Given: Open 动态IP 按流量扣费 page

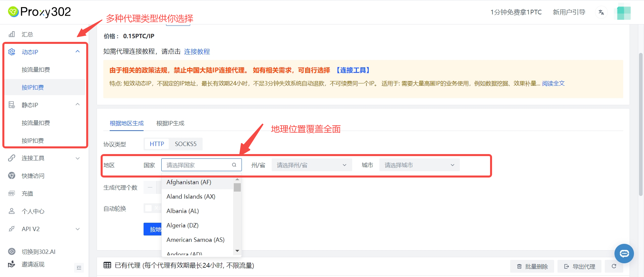Looking at the screenshot, I should tap(36, 70).
